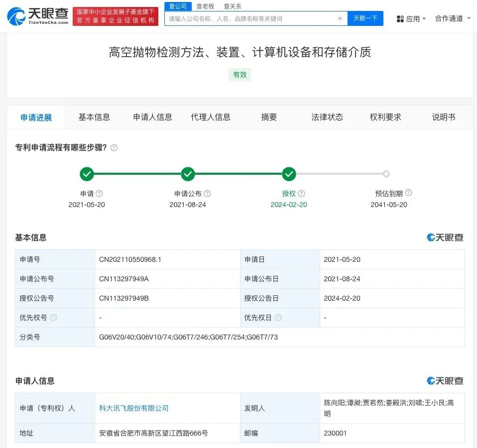
Task: Select the 查关系 search tab
Action: [233, 6]
